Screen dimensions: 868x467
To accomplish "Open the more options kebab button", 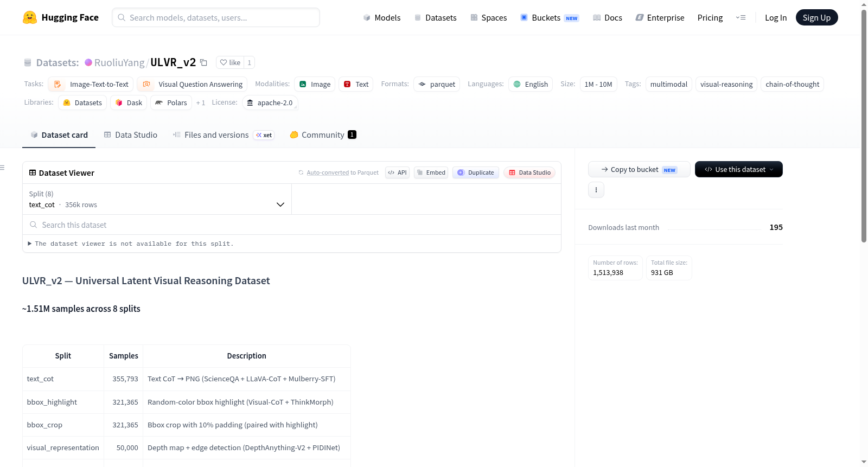I will click(x=596, y=190).
